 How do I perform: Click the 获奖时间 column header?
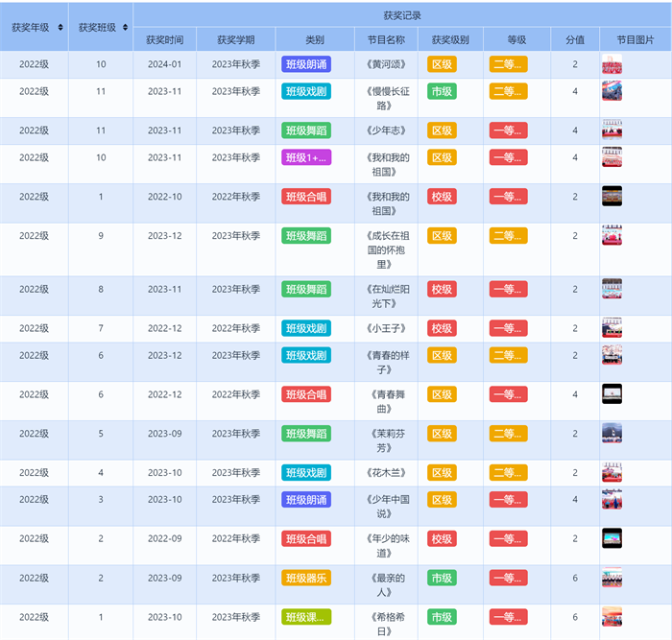click(x=165, y=40)
